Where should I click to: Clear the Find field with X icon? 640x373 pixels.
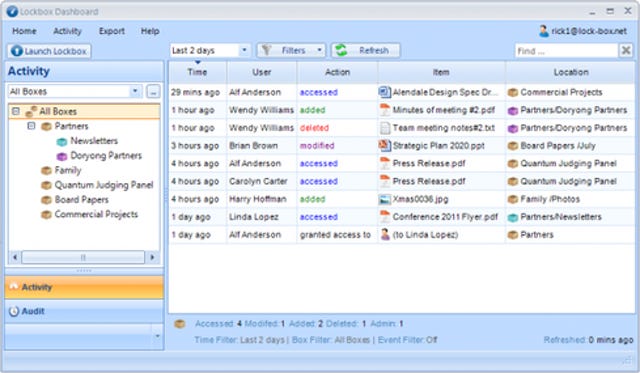626,51
